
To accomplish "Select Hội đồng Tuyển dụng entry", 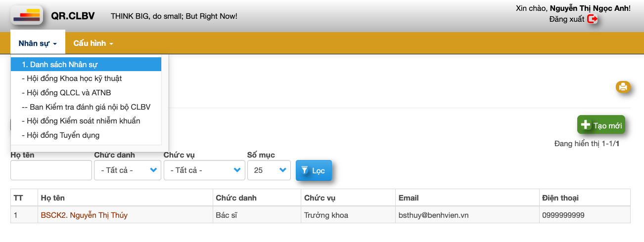I will tap(61, 135).
